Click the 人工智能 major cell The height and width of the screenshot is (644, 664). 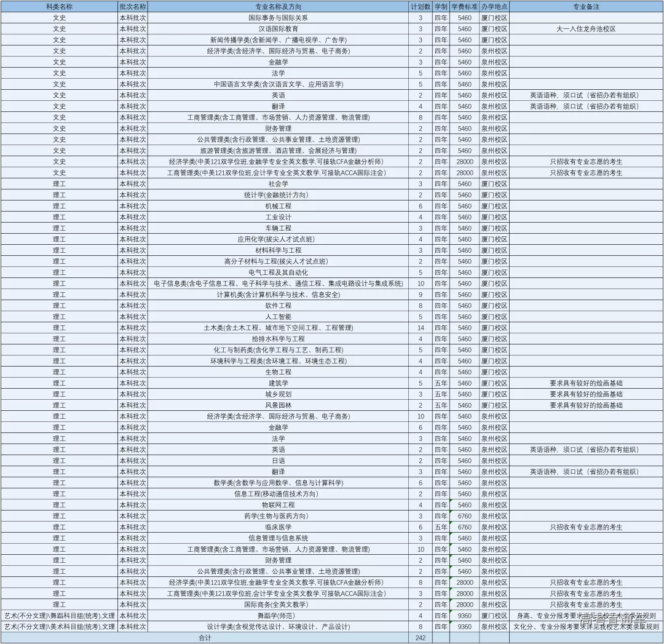[279, 317]
